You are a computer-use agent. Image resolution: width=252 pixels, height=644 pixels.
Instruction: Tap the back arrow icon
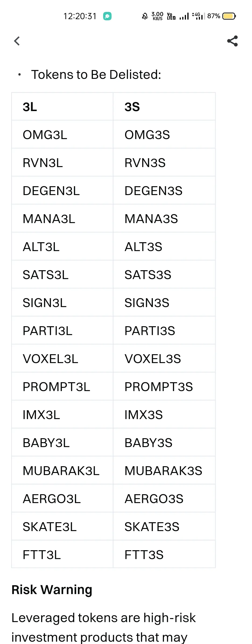17,41
